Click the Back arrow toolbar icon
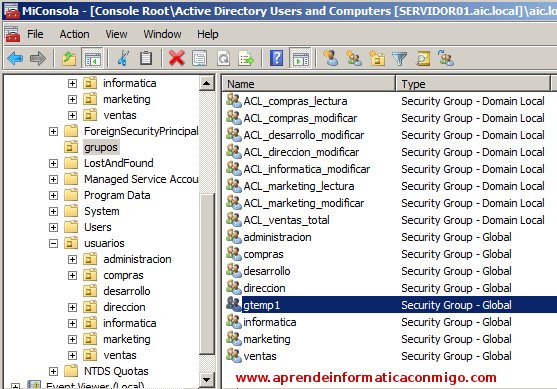Screen dimensions: 557x389 [x=15, y=58]
